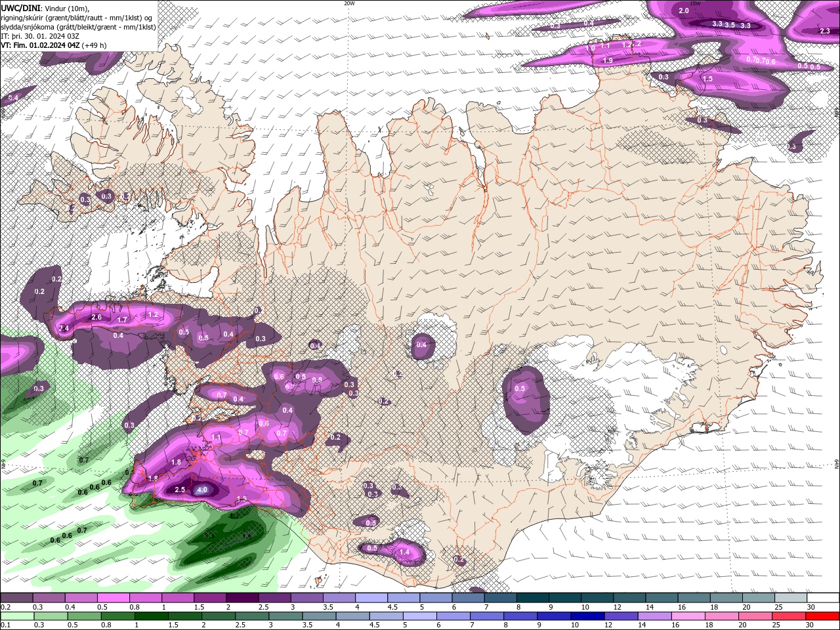Click the bold UWC/DINI title text
This screenshot has height=630, width=840.
pos(21,8)
